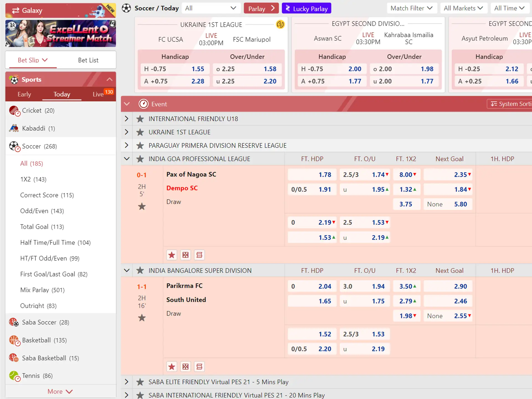Click the Tennis sport icon

click(x=14, y=376)
